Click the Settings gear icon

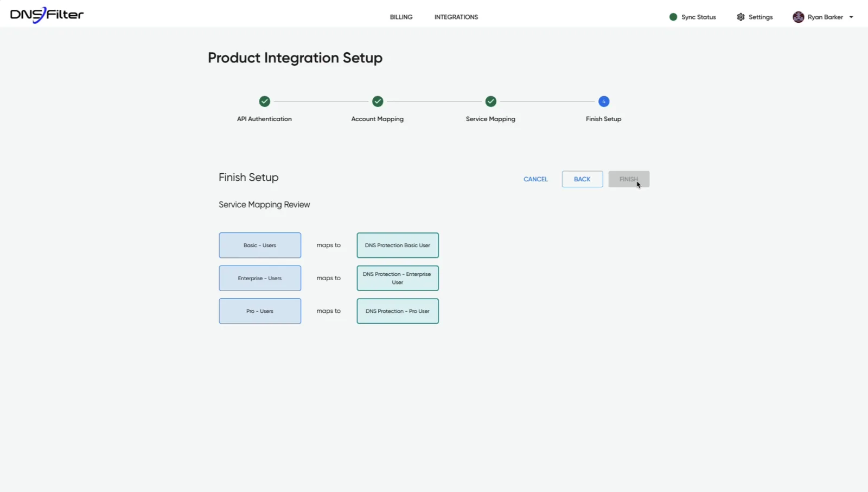pos(741,17)
